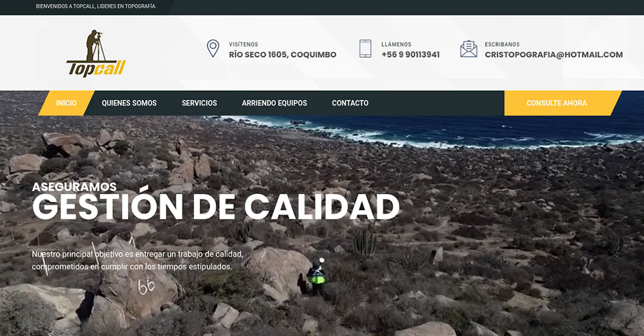Open Arriendo Equipos section
The image size is (644, 336).
(x=274, y=103)
